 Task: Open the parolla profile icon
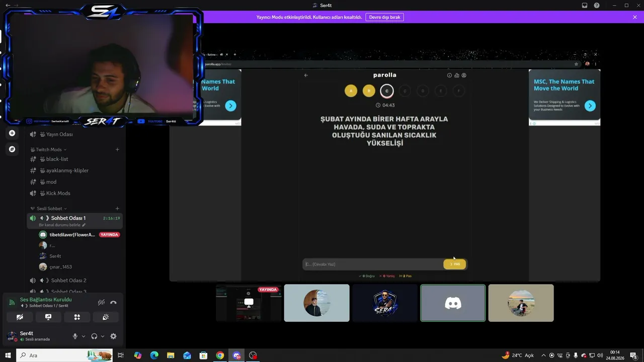pyautogui.click(x=464, y=75)
